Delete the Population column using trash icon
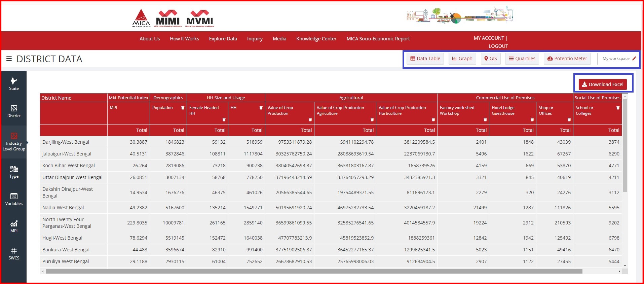Image resolution: width=644 pixels, height=284 pixels. [x=183, y=108]
